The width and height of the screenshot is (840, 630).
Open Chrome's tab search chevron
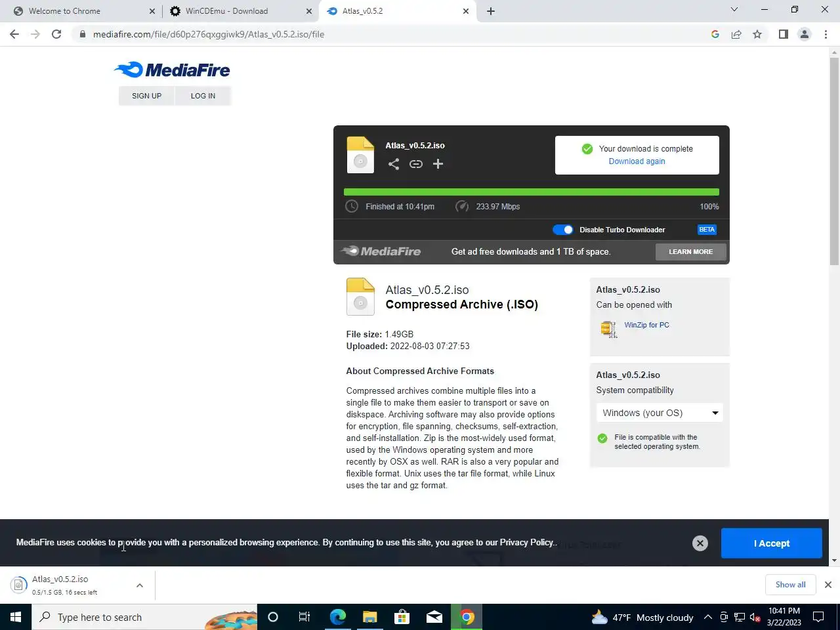coord(734,10)
